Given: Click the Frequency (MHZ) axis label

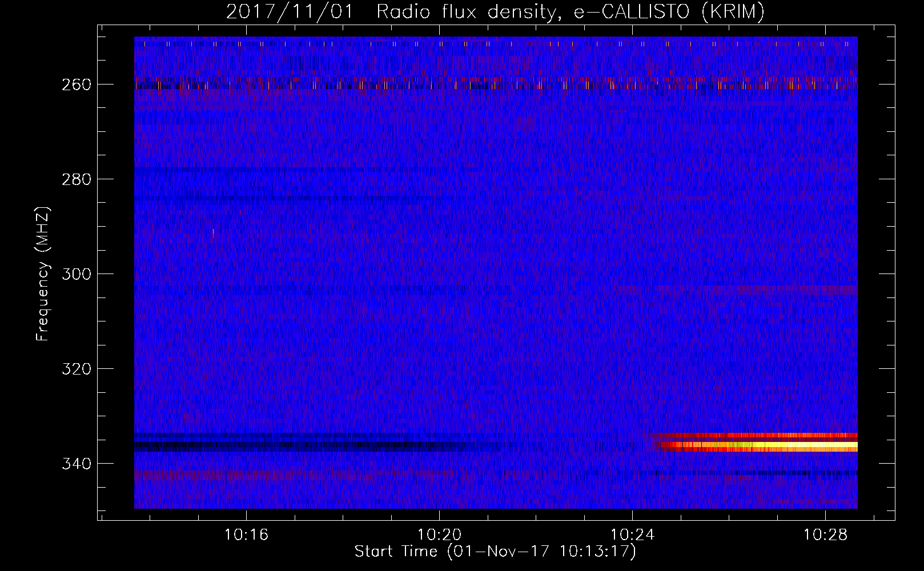Looking at the screenshot, I should click(x=43, y=274).
